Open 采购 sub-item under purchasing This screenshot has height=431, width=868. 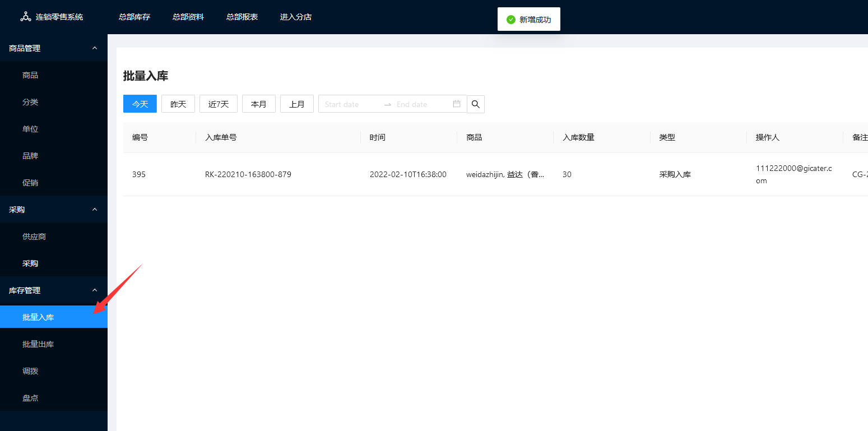point(54,263)
